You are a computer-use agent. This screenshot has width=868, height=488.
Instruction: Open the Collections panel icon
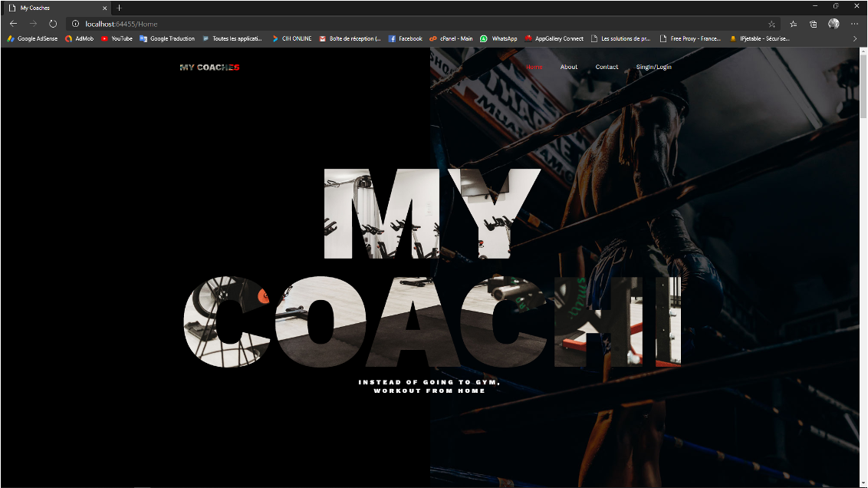click(x=813, y=23)
